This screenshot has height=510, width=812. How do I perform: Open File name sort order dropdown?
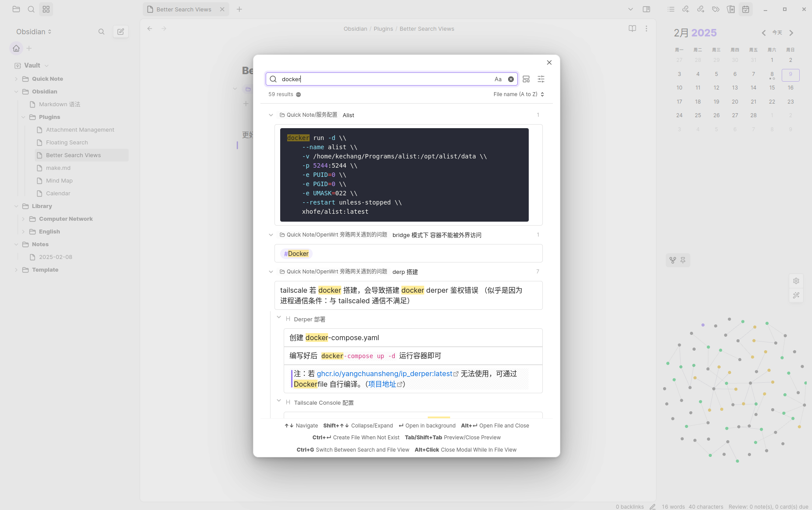pos(518,94)
